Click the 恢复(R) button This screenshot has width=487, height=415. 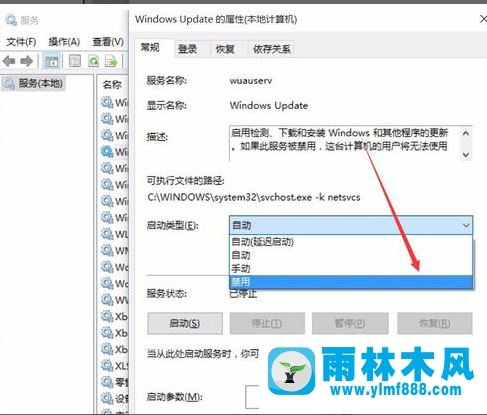coord(435,323)
